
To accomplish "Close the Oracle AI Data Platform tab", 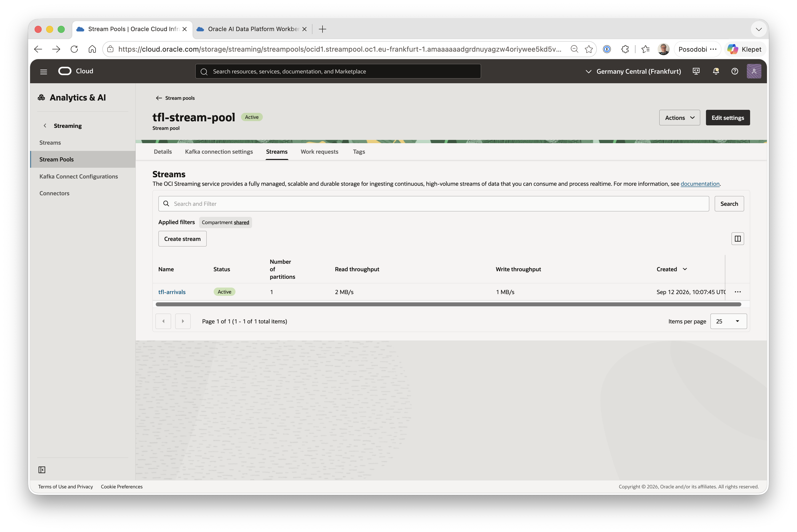I will [304, 29].
